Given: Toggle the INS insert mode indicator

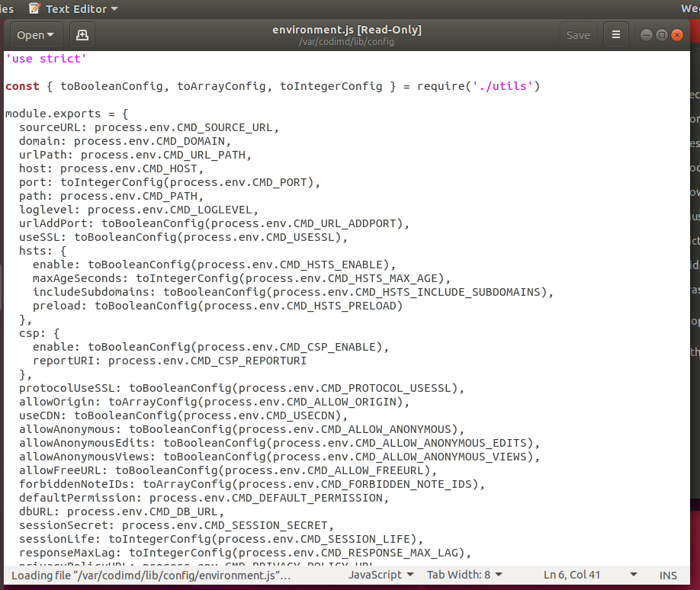Looking at the screenshot, I should [x=668, y=576].
